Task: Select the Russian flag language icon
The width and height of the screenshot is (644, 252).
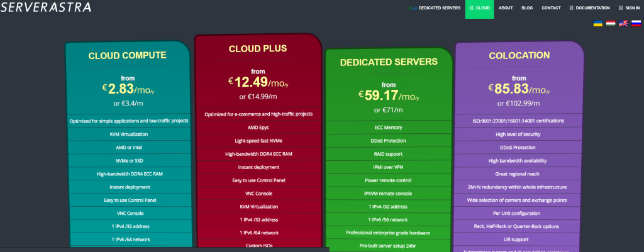Action: pyautogui.click(x=636, y=23)
